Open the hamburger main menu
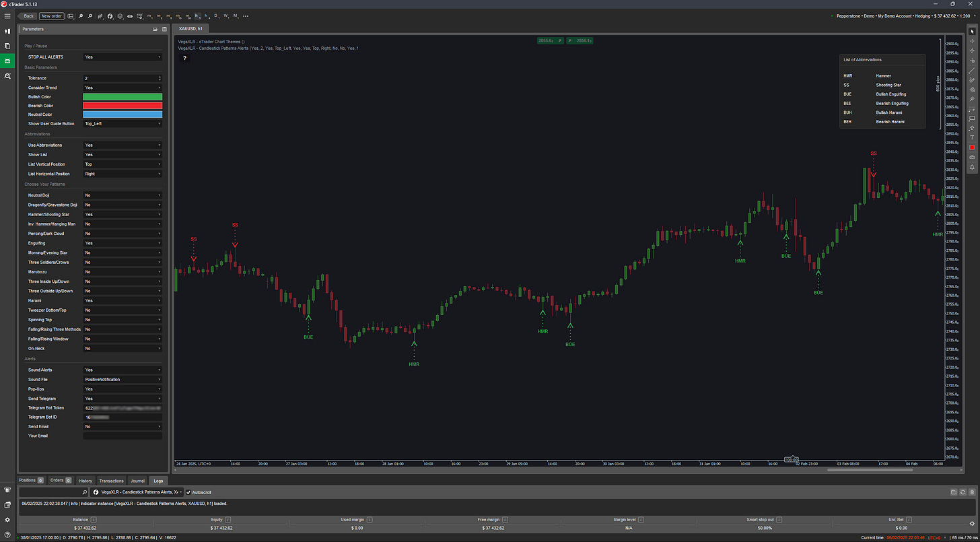980x542 pixels. coord(7,15)
